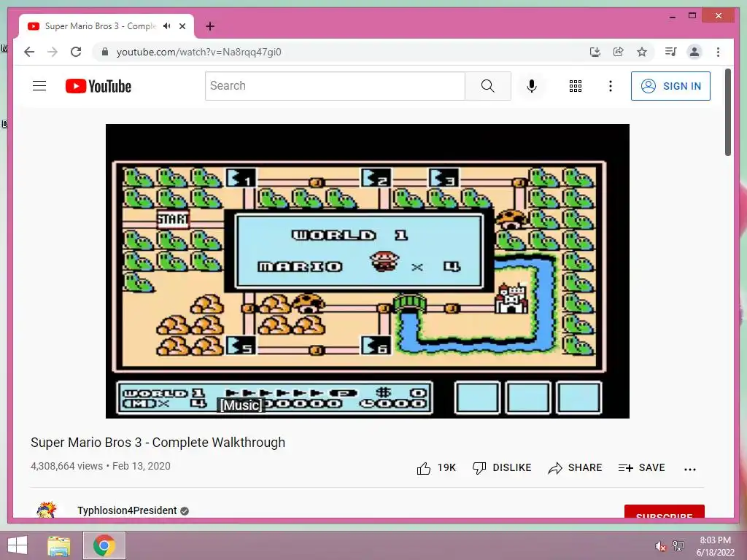Click the video player to pause
The image size is (747, 560).
pyautogui.click(x=368, y=271)
